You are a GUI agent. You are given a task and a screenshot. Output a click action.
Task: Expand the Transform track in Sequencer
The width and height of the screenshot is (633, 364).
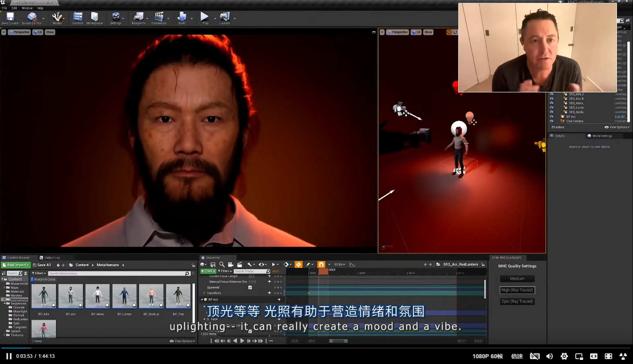[x=204, y=293]
